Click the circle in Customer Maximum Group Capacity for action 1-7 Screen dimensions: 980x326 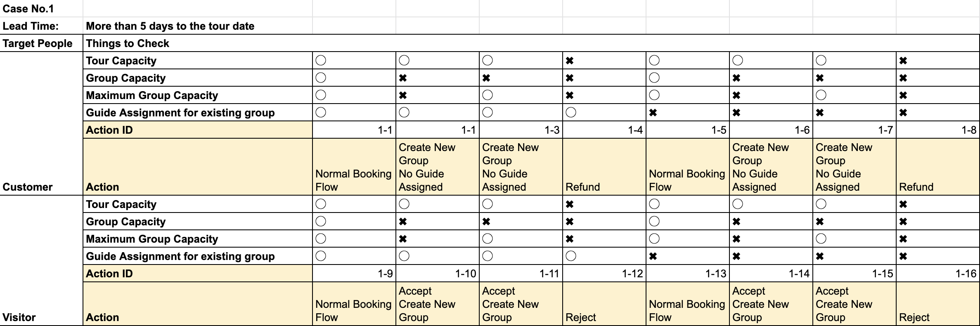tap(821, 95)
